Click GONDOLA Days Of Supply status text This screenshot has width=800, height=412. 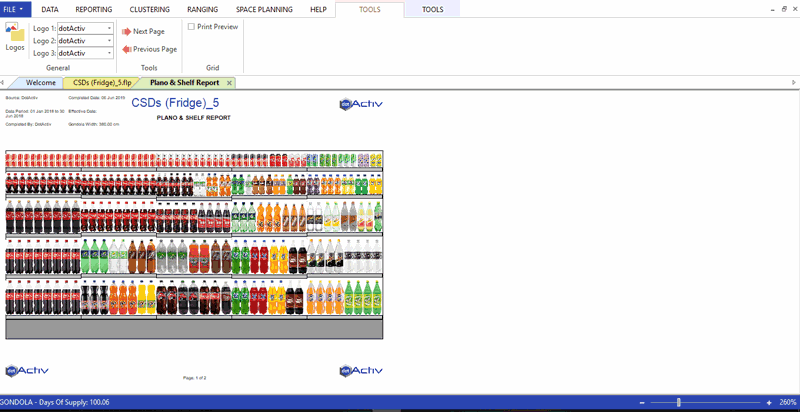(x=55, y=403)
